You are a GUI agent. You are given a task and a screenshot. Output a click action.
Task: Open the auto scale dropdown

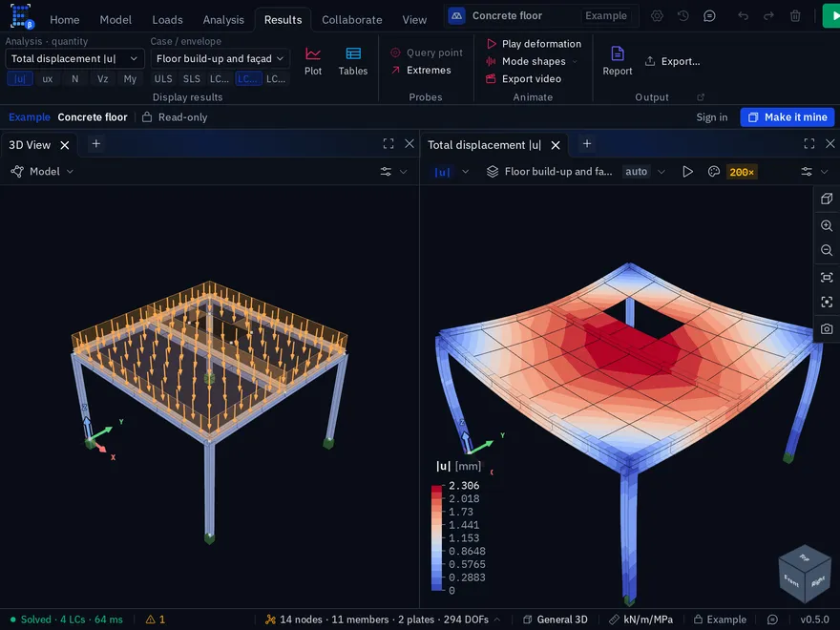pos(644,172)
